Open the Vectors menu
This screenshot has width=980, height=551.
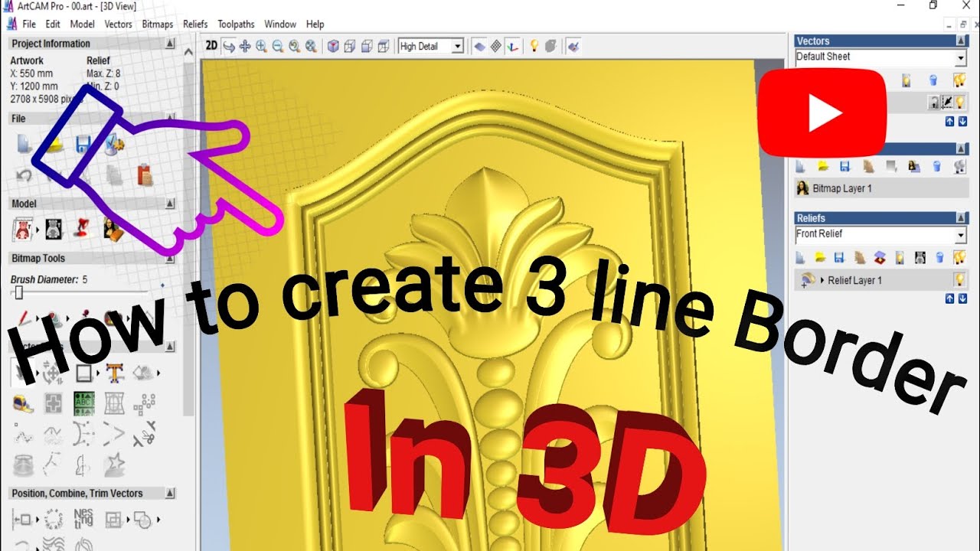coord(119,24)
